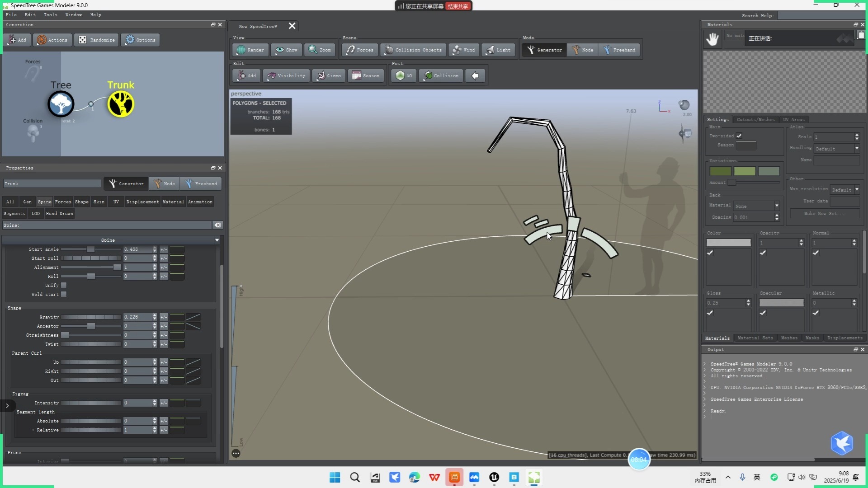This screenshot has height=488, width=868.
Task: Switch to Cutouts/Meshes tab
Action: tap(755, 120)
